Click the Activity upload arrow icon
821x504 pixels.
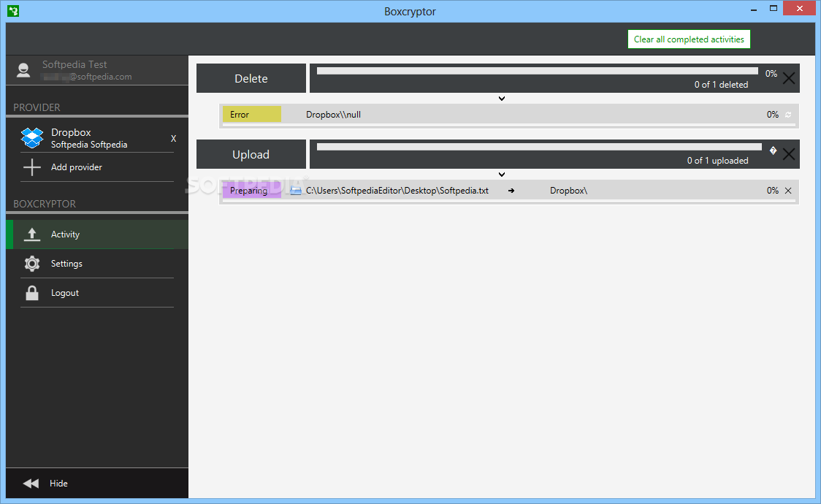(x=32, y=234)
